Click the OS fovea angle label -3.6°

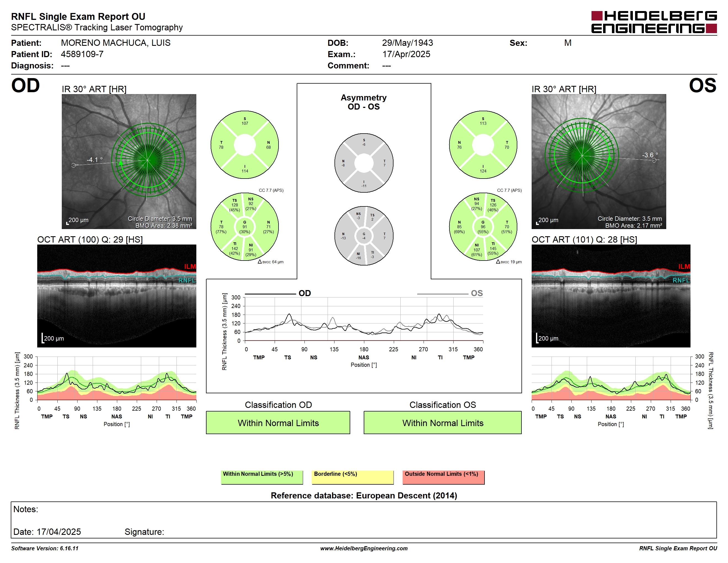[x=650, y=155]
